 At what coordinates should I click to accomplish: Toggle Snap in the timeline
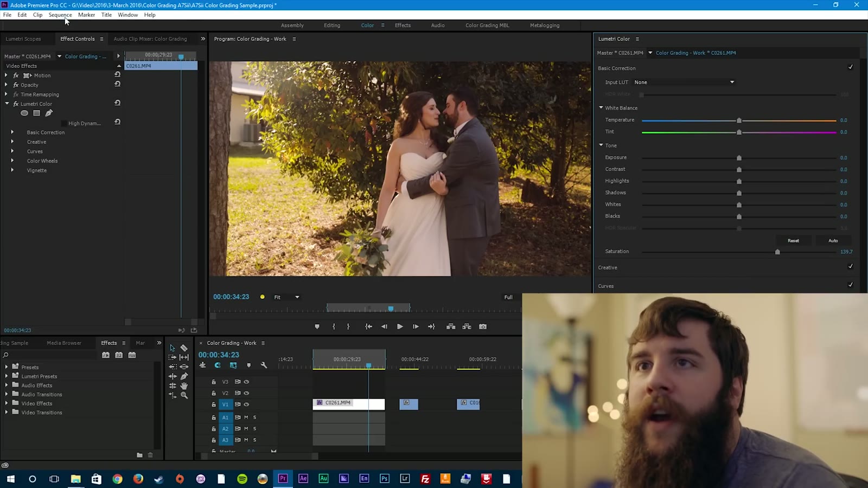218,365
